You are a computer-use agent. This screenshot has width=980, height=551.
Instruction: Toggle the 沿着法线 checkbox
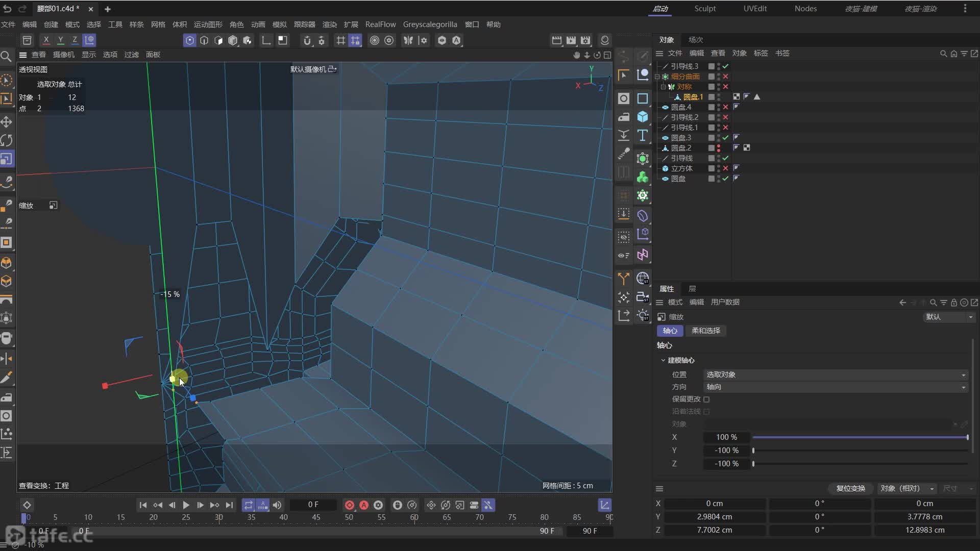706,412
